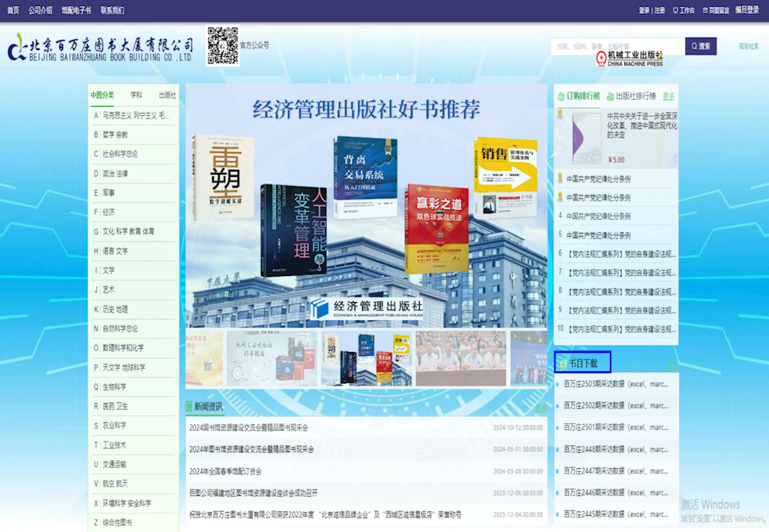This screenshot has height=532, width=769.
Task: Open the 中共中央关于进一步全面深化改革 book title
Action: click(x=642, y=125)
